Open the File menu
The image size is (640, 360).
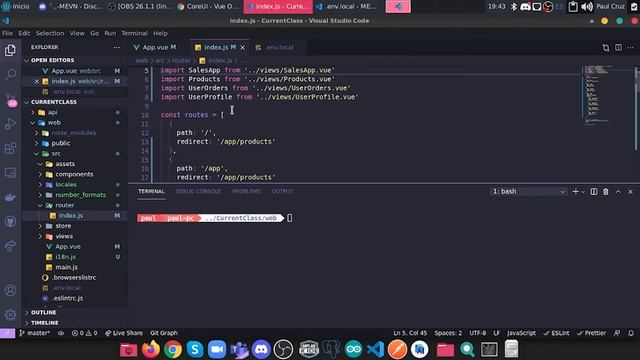click(7, 33)
